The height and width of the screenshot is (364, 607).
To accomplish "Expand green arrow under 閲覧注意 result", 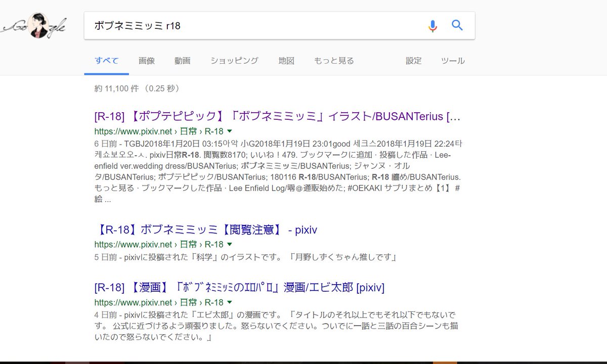I will tap(230, 245).
